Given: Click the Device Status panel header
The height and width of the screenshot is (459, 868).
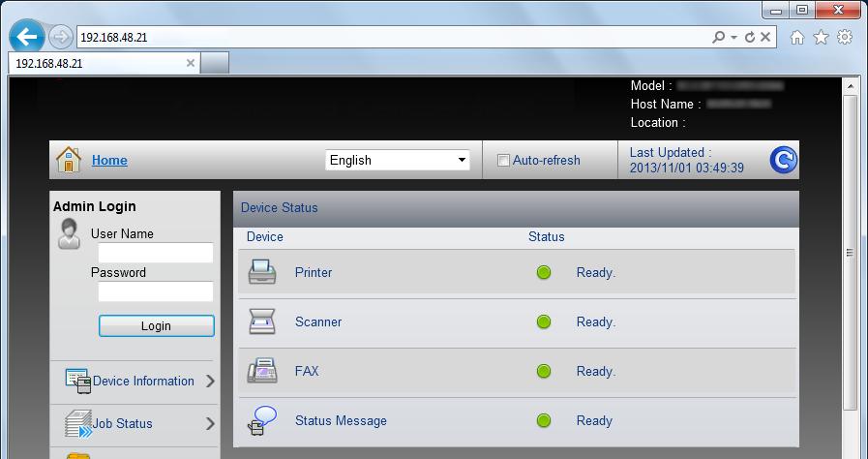Looking at the screenshot, I should (516, 208).
